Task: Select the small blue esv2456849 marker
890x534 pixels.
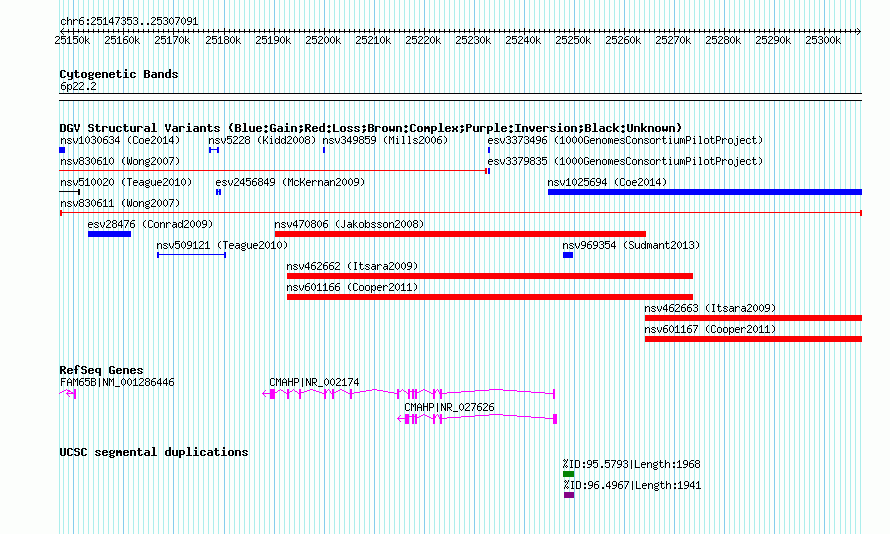Action: (x=219, y=192)
